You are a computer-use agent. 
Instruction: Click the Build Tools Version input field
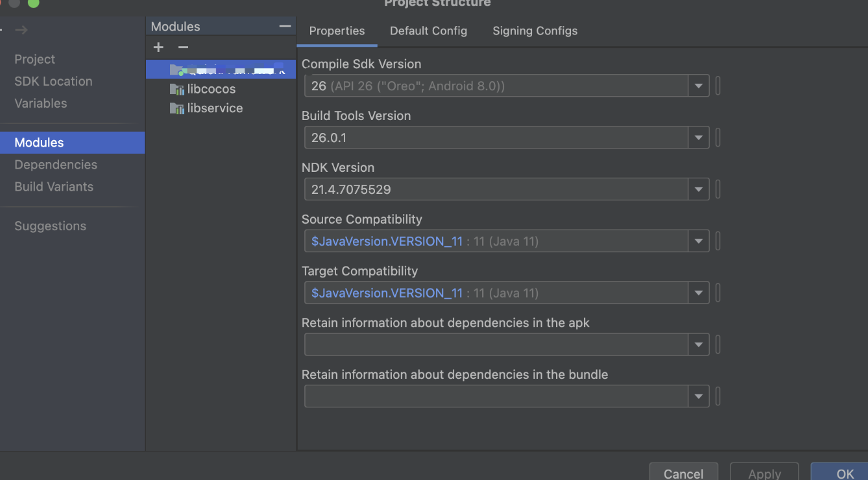point(496,138)
